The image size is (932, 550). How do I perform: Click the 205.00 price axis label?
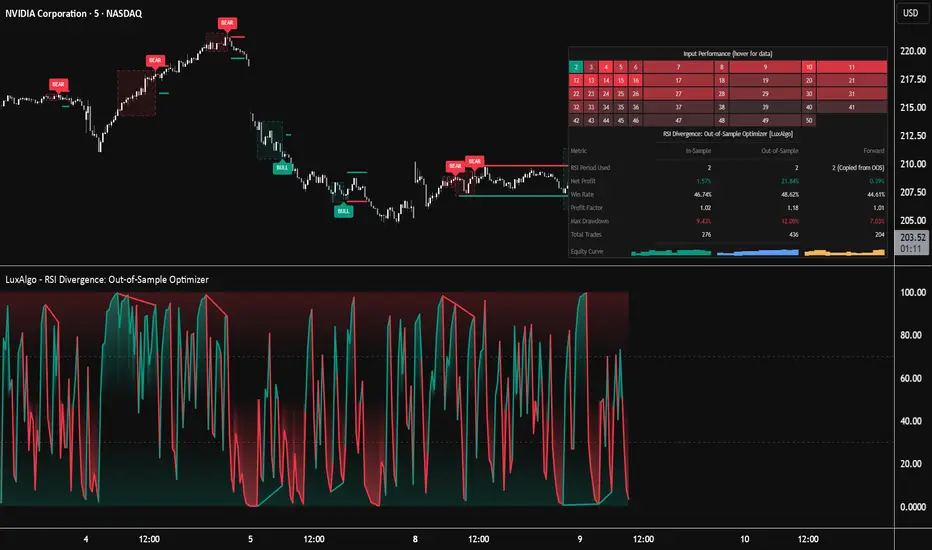click(x=913, y=221)
